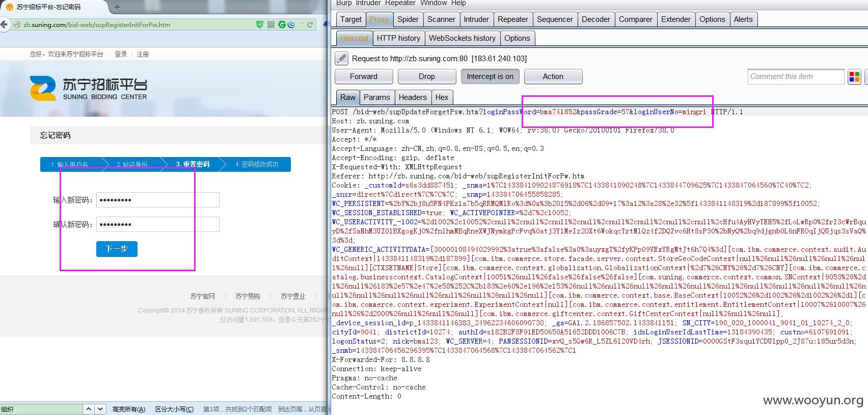Open the main Options tab next to Alerts
Image resolution: width=868 pixels, height=415 pixels.
tap(712, 19)
